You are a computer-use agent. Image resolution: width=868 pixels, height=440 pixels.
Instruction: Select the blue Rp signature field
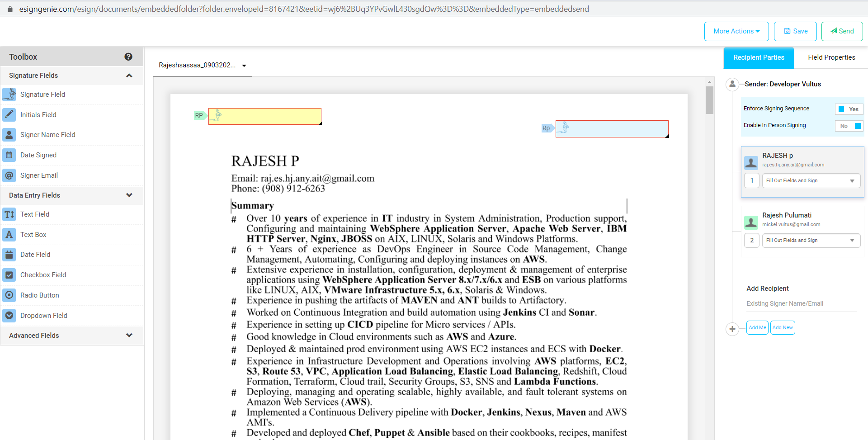pos(612,129)
